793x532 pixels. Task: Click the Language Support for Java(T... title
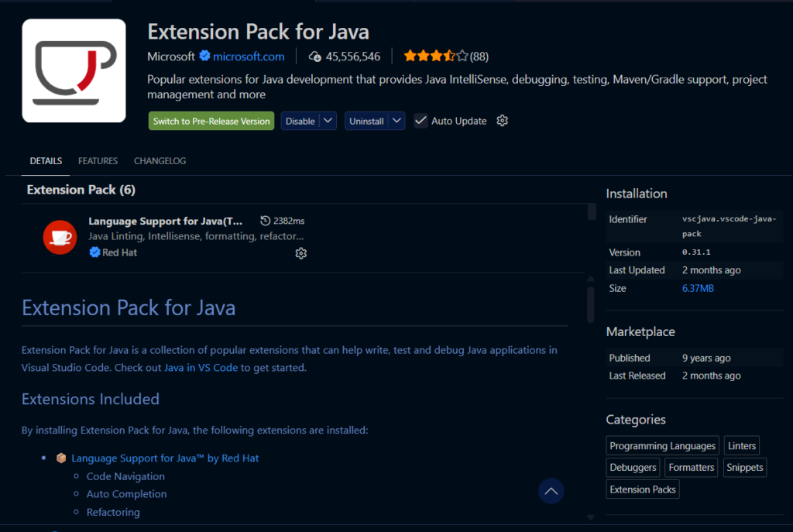click(166, 221)
